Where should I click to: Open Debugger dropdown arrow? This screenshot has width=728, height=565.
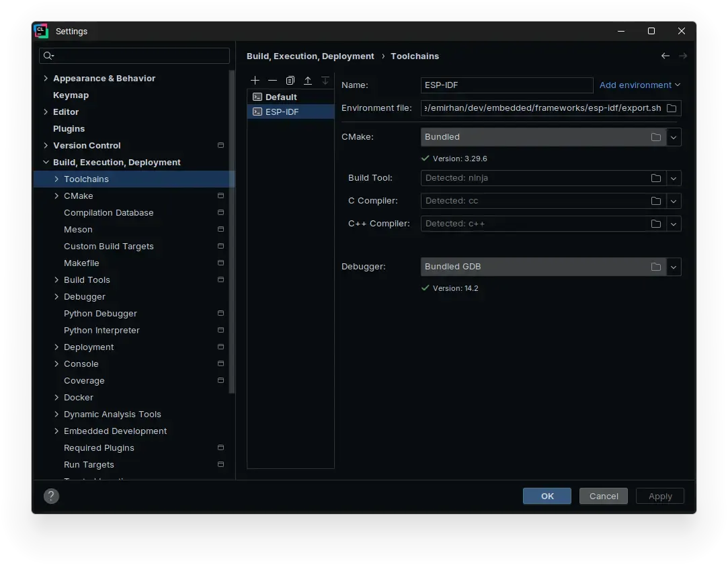[673, 267]
